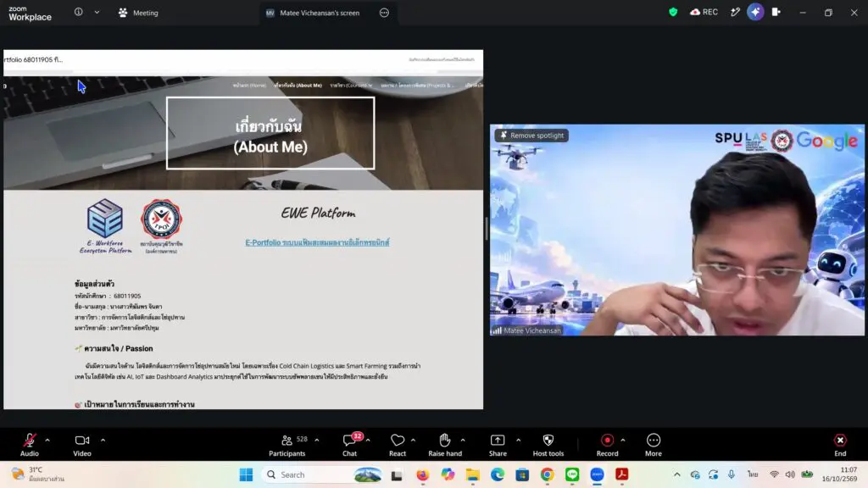Open the Chat panel

click(350, 445)
